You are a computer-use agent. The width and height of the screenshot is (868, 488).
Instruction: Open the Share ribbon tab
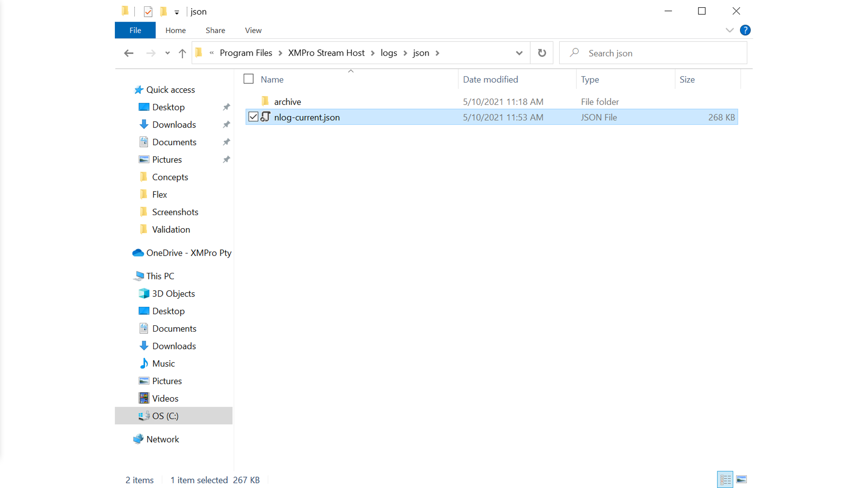215,30
